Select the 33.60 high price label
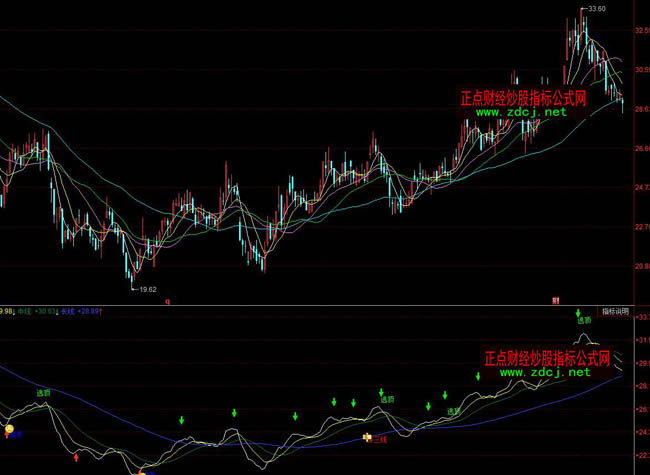The image size is (650, 475). 596,9
